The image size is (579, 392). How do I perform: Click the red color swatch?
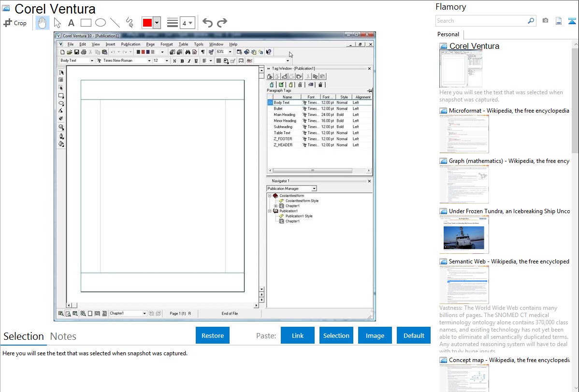(x=147, y=23)
